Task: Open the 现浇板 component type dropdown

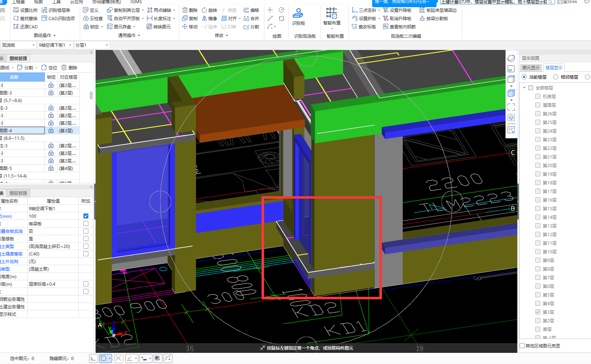Action: (x=18, y=45)
